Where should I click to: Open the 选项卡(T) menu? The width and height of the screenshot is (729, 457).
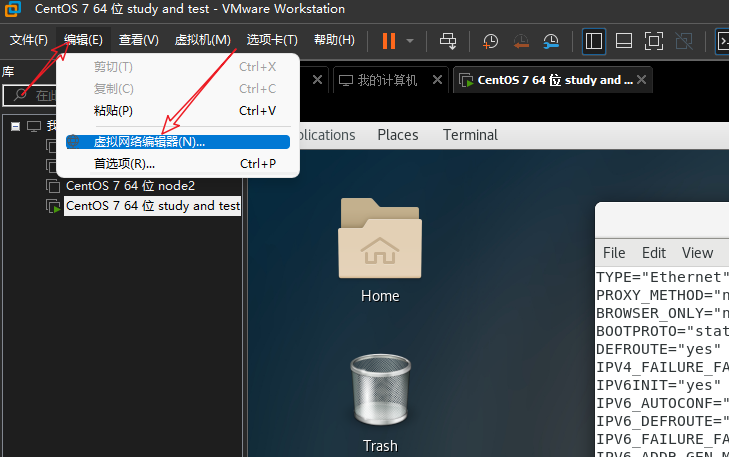[x=272, y=40]
